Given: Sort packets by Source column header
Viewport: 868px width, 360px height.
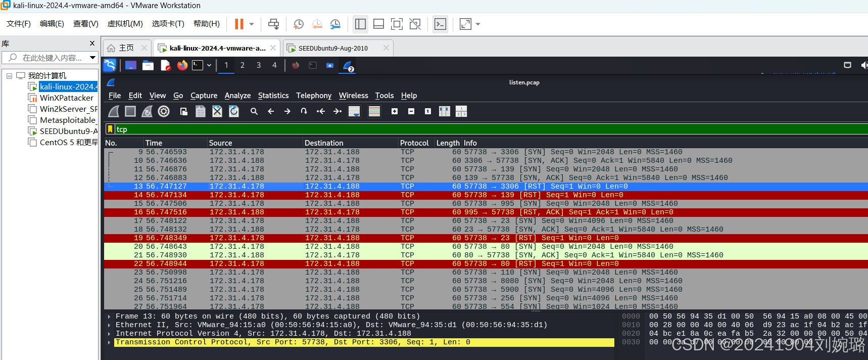Looking at the screenshot, I should [255, 143].
